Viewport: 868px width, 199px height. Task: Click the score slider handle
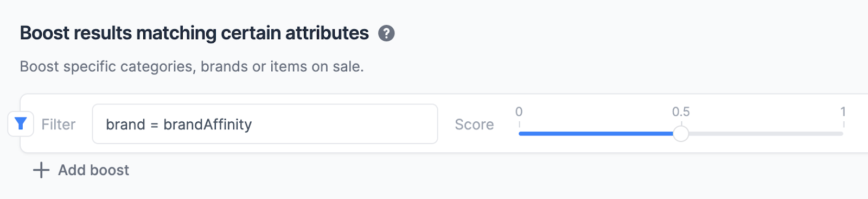pos(681,133)
